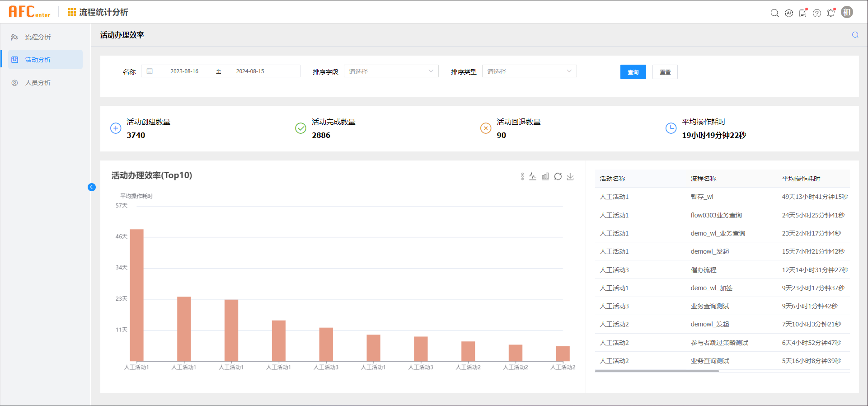The width and height of the screenshot is (868, 406).
Task: Open the AI assistant icon in header
Action: pyautogui.click(x=789, y=13)
